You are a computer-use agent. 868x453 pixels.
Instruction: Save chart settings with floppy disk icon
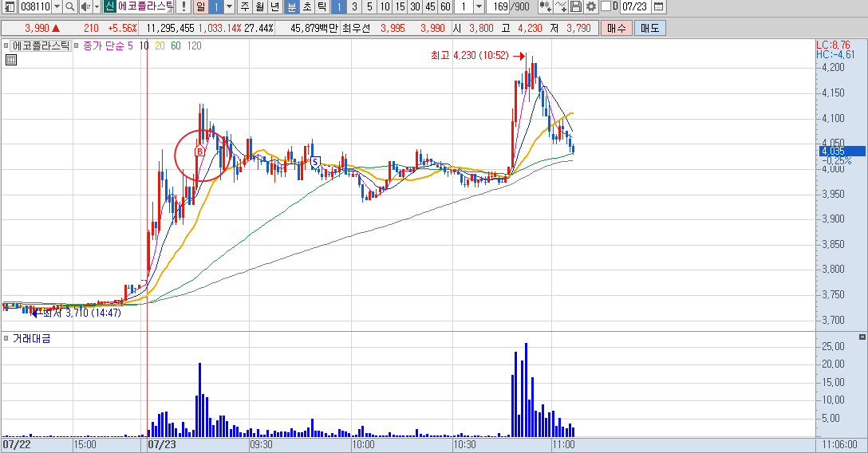[576, 6]
